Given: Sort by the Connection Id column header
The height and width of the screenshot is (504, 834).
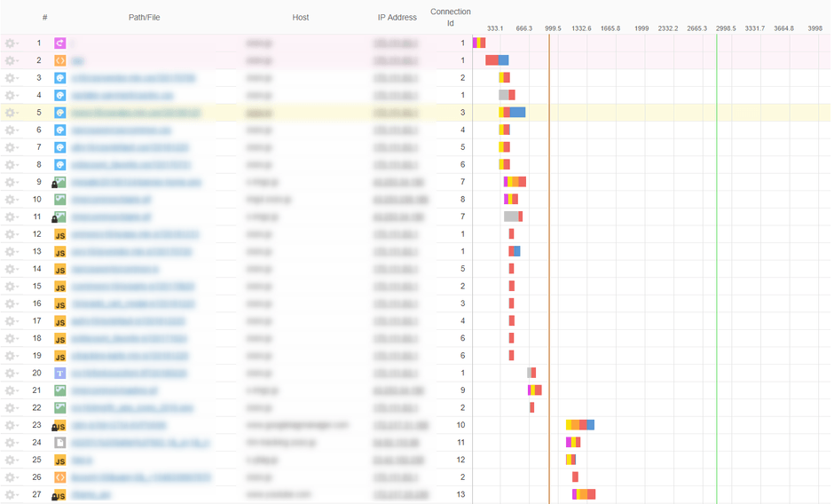Looking at the screenshot, I should (x=450, y=18).
